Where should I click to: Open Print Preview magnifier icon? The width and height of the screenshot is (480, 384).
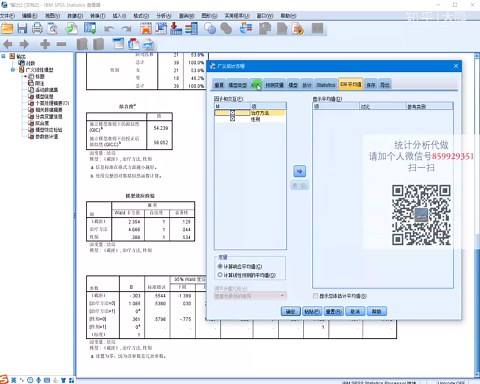point(53,29)
